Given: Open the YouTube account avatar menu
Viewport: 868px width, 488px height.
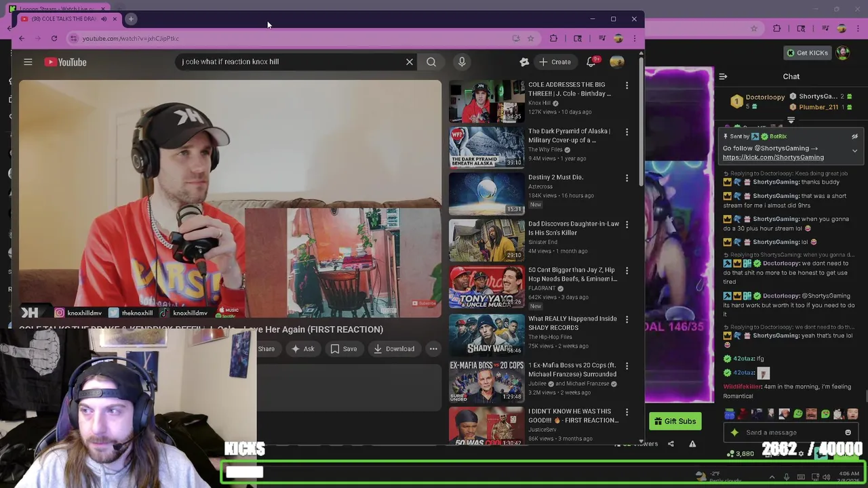Looking at the screenshot, I should [617, 62].
